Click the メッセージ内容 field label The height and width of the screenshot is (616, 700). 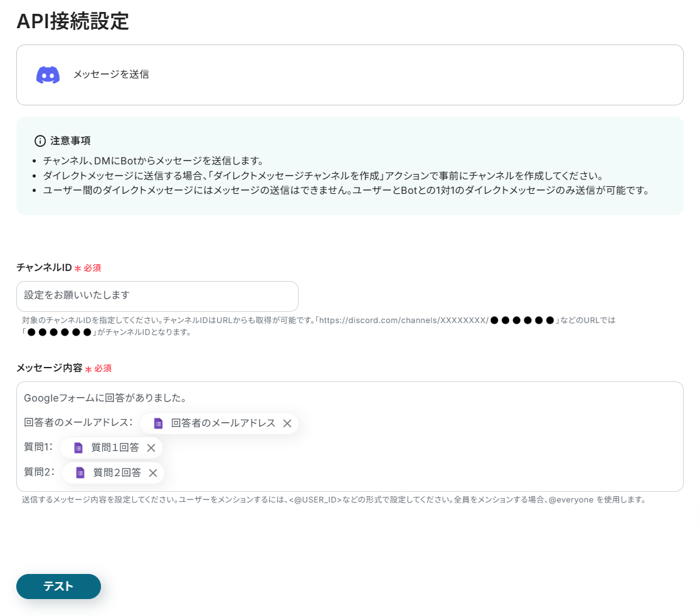click(x=50, y=368)
